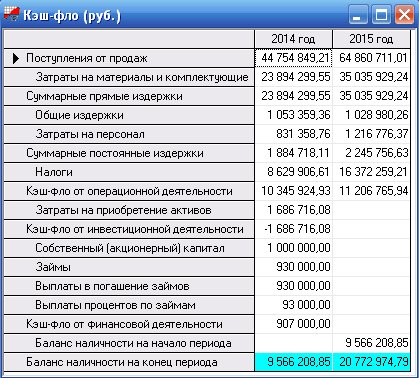Click cell 44 754 849,21
This screenshot has height=378, width=419.
point(294,58)
